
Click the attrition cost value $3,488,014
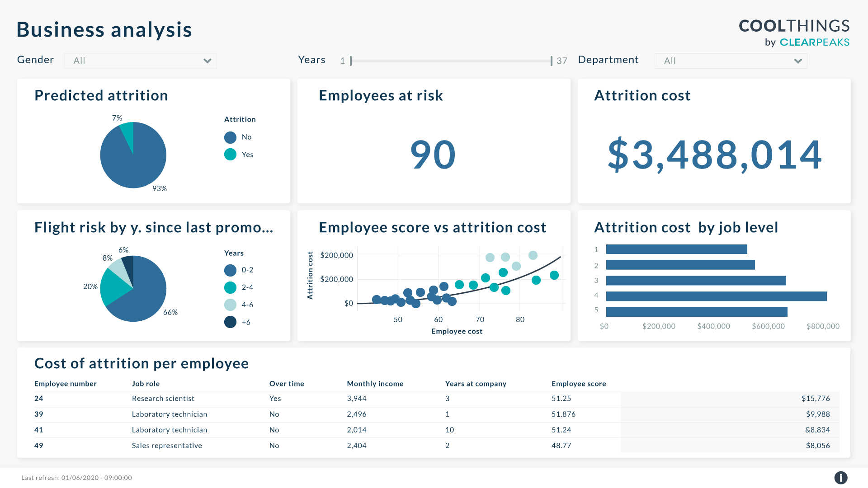714,155
